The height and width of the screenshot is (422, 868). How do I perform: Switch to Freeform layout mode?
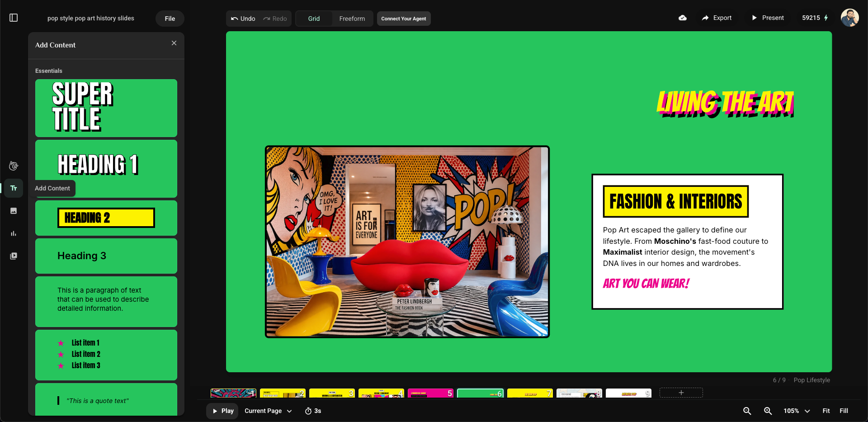point(352,19)
